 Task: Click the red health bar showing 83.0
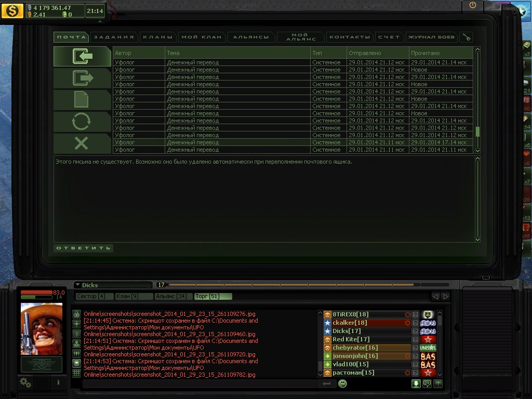[x=37, y=292]
